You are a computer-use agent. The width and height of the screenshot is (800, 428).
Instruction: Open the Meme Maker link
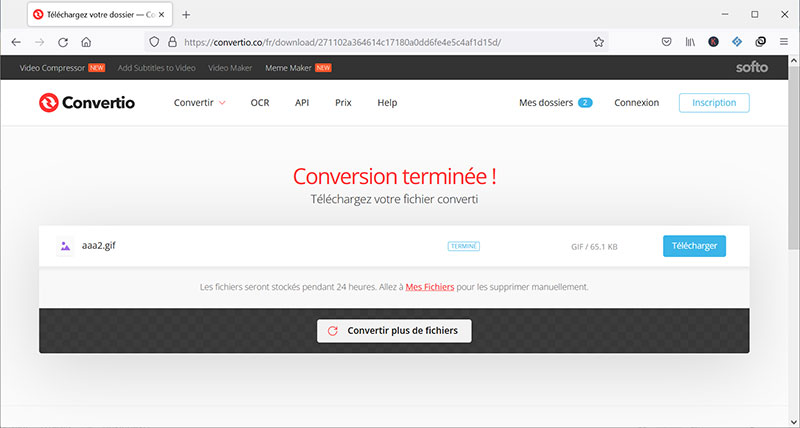click(288, 67)
